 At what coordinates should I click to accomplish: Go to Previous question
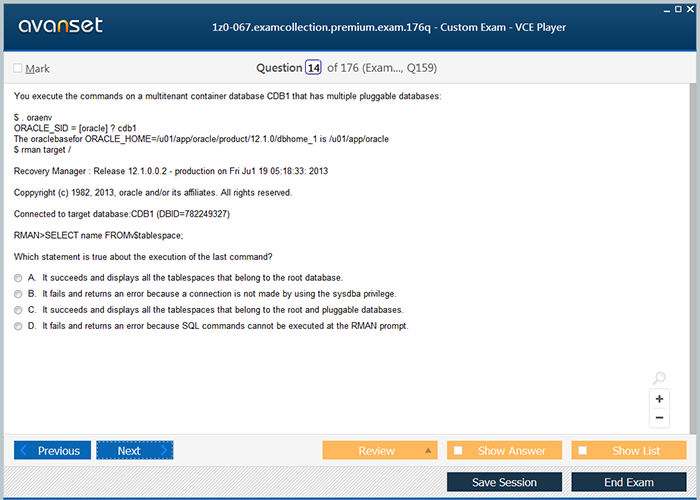click(x=52, y=450)
